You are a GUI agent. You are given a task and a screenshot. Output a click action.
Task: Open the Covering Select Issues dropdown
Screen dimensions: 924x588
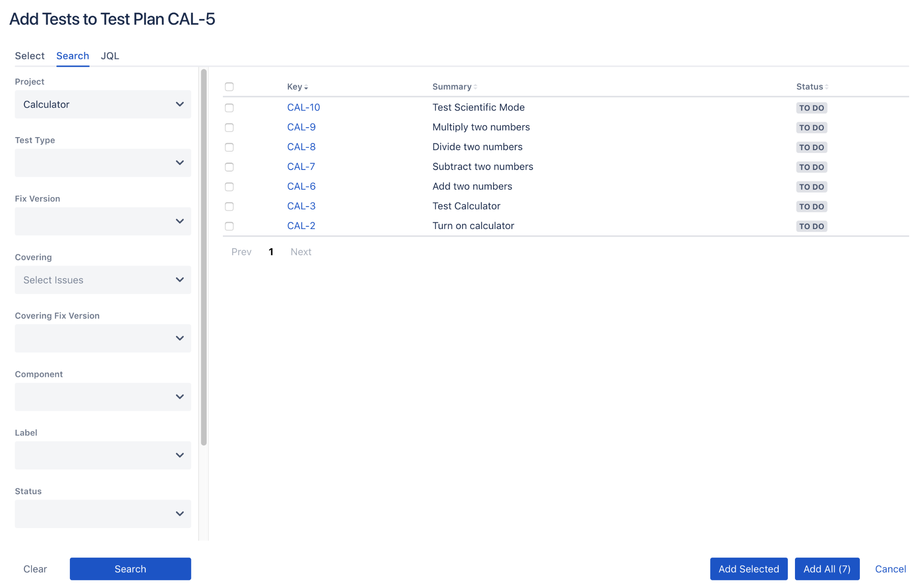coord(103,280)
